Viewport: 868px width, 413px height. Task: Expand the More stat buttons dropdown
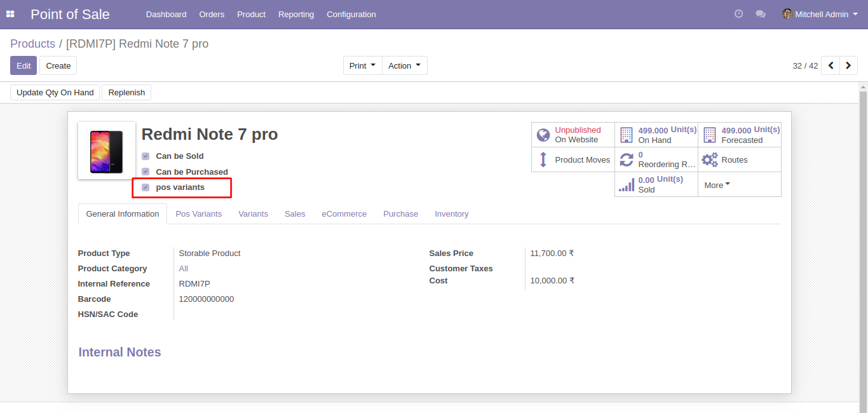(x=717, y=185)
